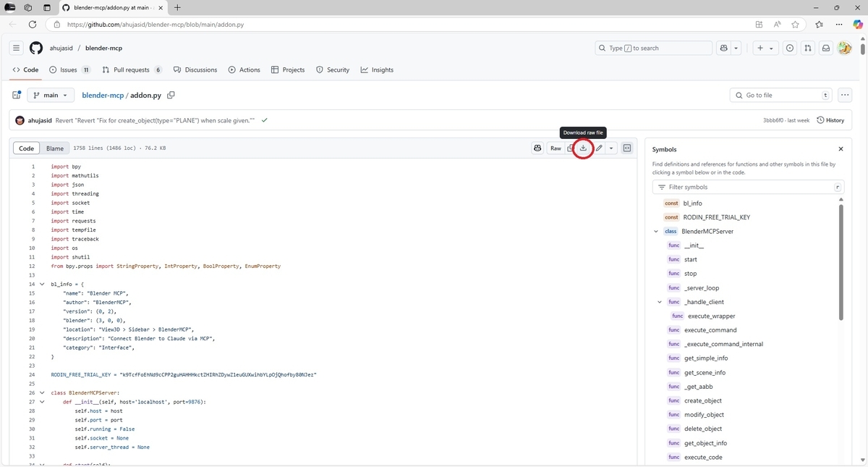
Task: Open the pull requests icon in the header
Action: click(808, 48)
